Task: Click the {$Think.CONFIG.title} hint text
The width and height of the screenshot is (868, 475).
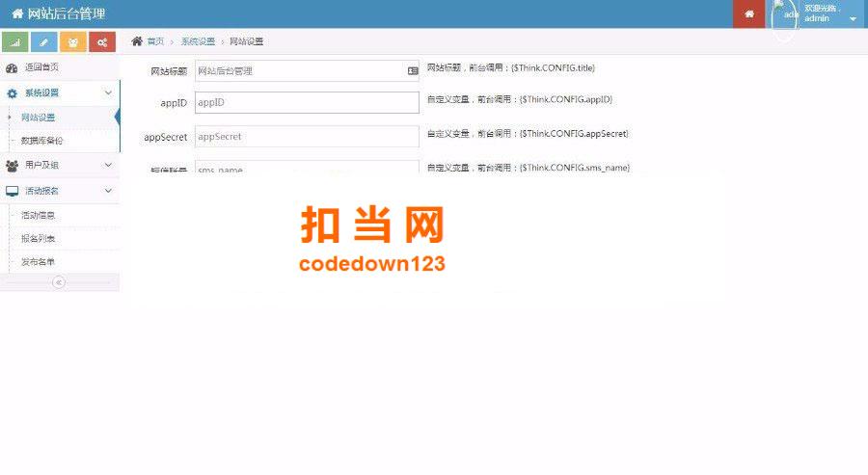Action: tap(553, 68)
